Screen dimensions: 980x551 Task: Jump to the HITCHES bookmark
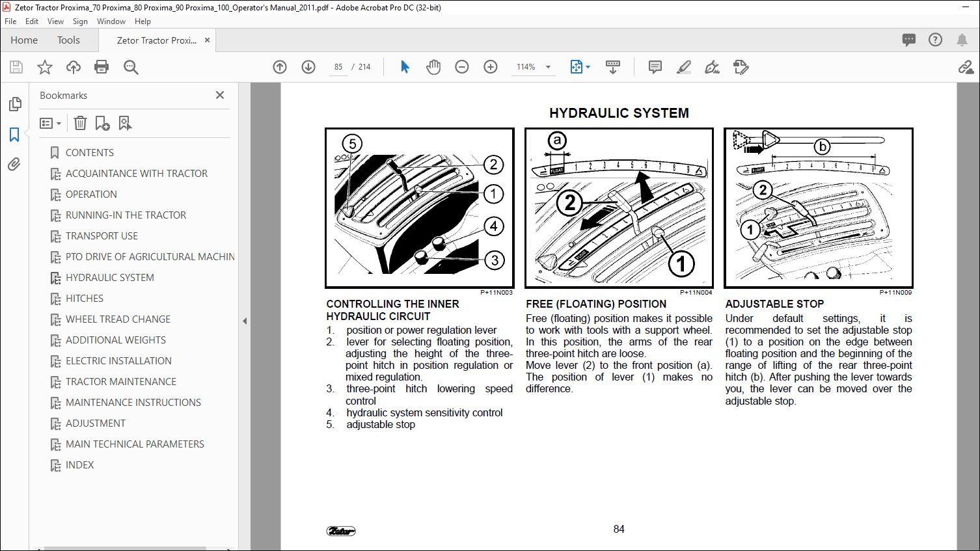click(x=85, y=298)
